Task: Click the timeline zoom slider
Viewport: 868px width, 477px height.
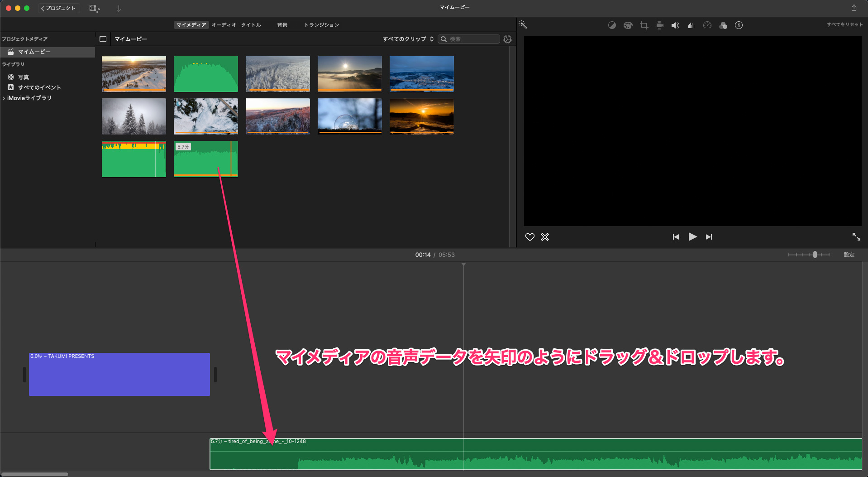Action: [x=815, y=255]
